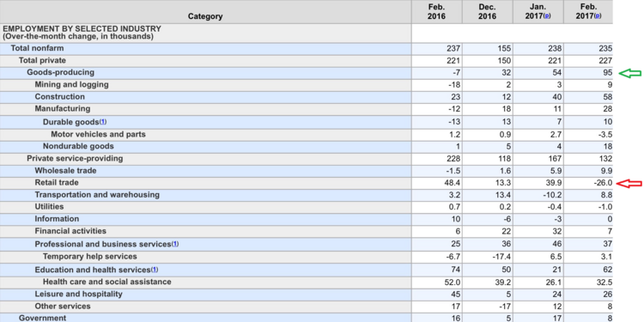Select the Category column header
This screenshot has height=322, width=644.
point(205,16)
